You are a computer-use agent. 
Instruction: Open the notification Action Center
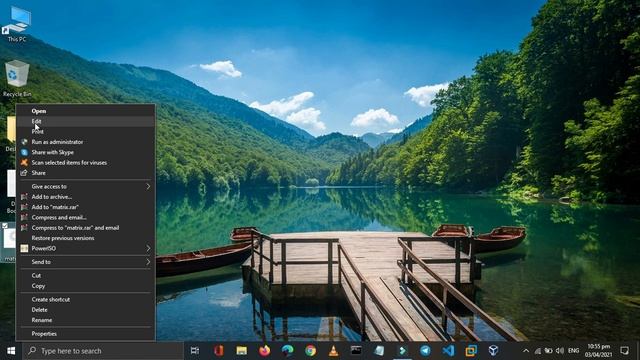point(624,351)
